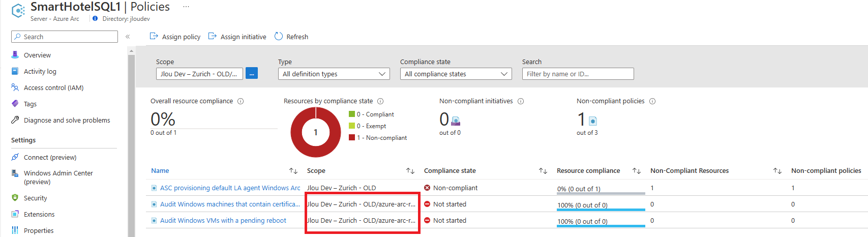The height and width of the screenshot is (237, 868).
Task: Click the Refresh icon
Action: pos(278,36)
